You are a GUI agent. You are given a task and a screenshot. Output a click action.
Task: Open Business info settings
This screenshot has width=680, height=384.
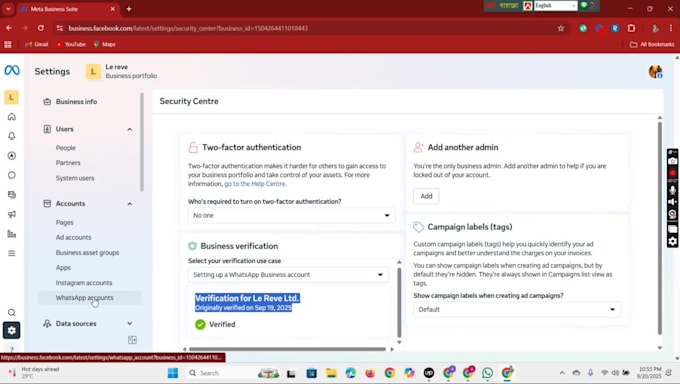pyautogui.click(x=76, y=102)
